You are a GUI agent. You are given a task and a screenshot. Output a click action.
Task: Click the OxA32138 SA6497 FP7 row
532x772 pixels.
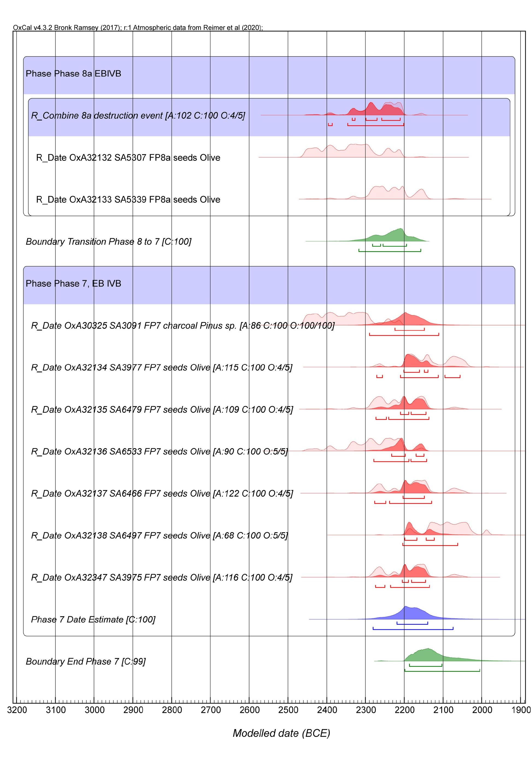(159, 536)
